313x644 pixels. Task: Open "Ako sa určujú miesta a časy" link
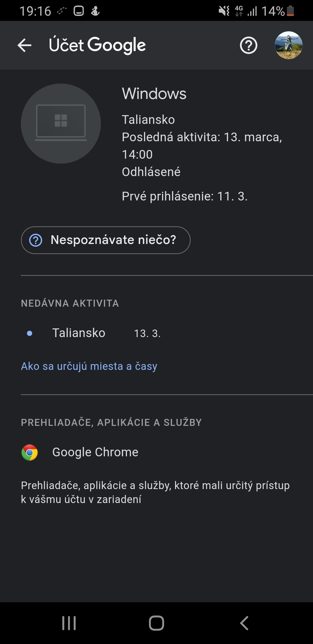pos(89,366)
